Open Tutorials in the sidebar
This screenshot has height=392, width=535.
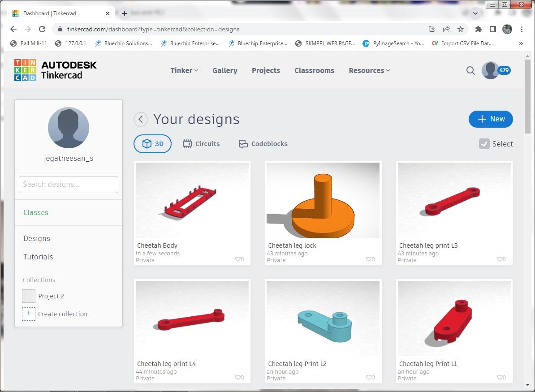click(x=38, y=257)
